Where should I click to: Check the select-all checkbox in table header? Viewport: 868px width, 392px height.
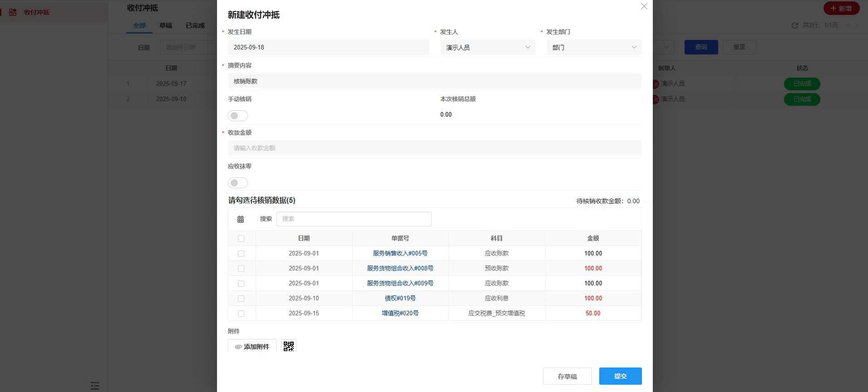click(241, 239)
